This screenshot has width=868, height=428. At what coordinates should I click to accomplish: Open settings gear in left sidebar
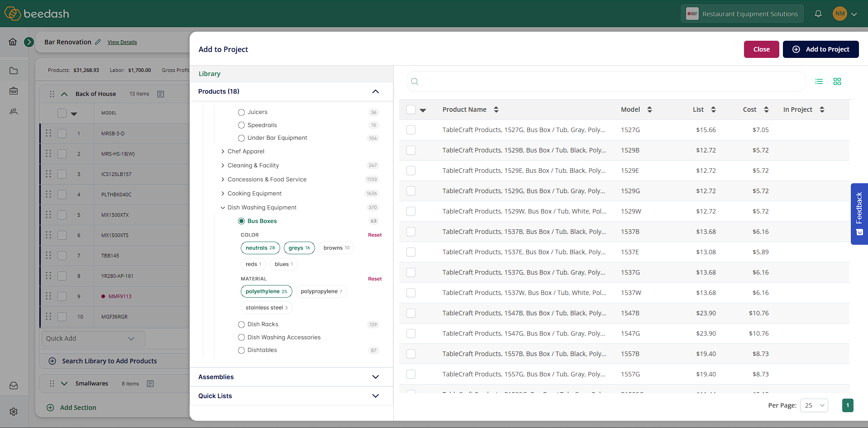[14, 412]
